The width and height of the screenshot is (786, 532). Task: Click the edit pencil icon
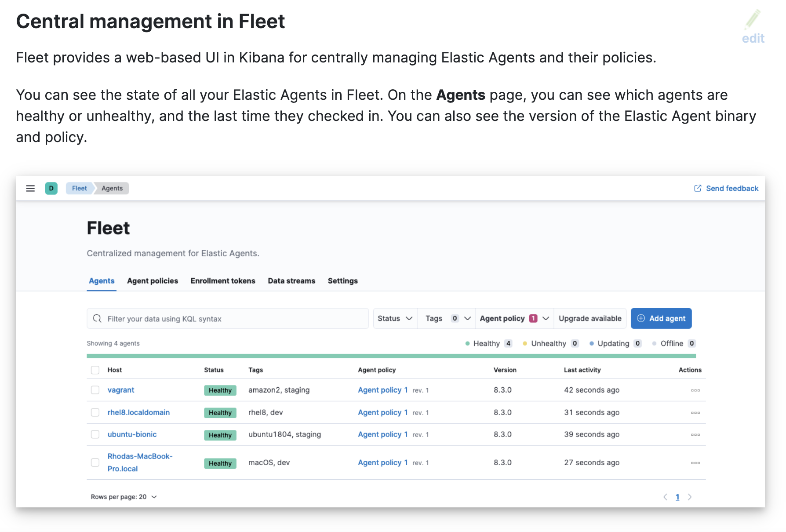753,19
